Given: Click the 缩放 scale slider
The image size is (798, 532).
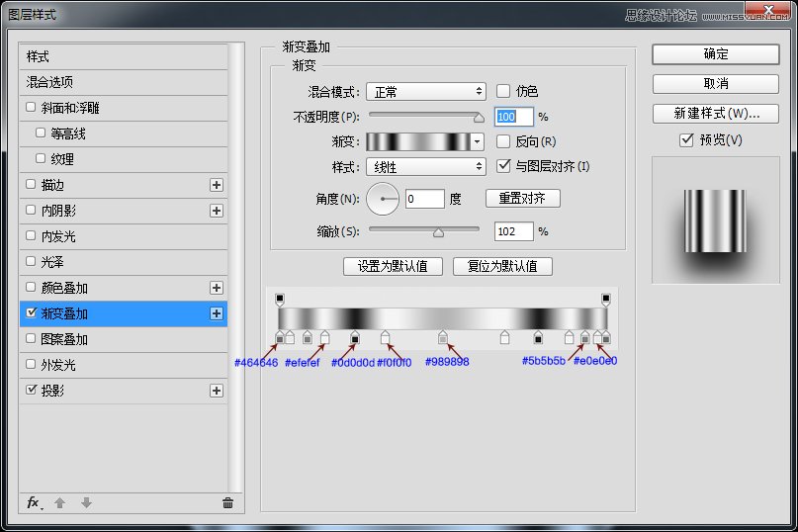Looking at the screenshot, I should [x=424, y=231].
